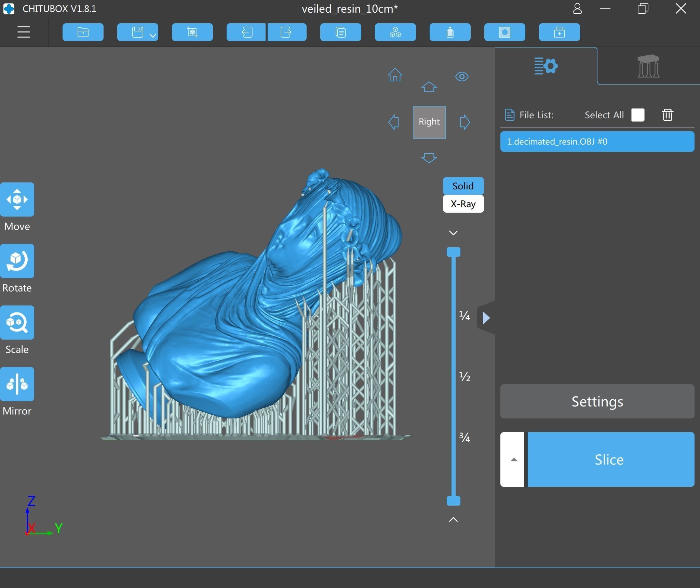Reset view with the home icon
Screen dimensions: 700x588
pyautogui.click(x=395, y=75)
